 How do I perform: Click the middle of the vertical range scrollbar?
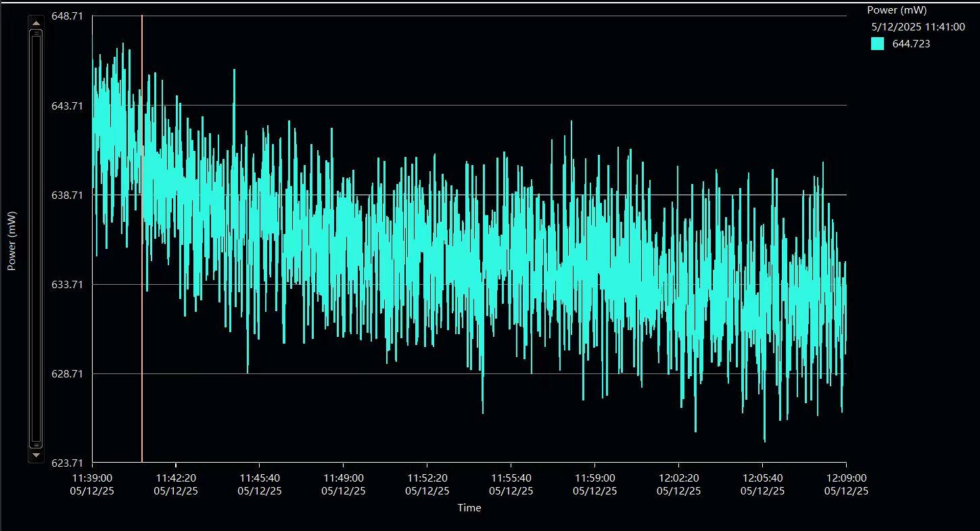click(x=36, y=239)
